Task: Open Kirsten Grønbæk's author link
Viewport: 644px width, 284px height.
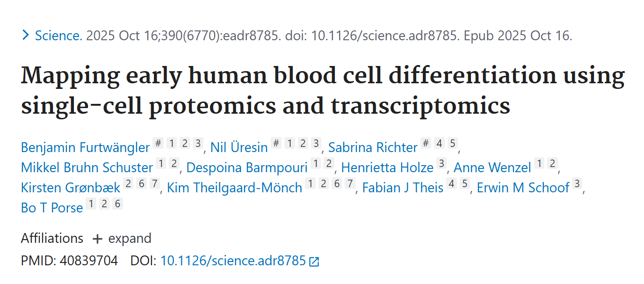Action: [71, 188]
